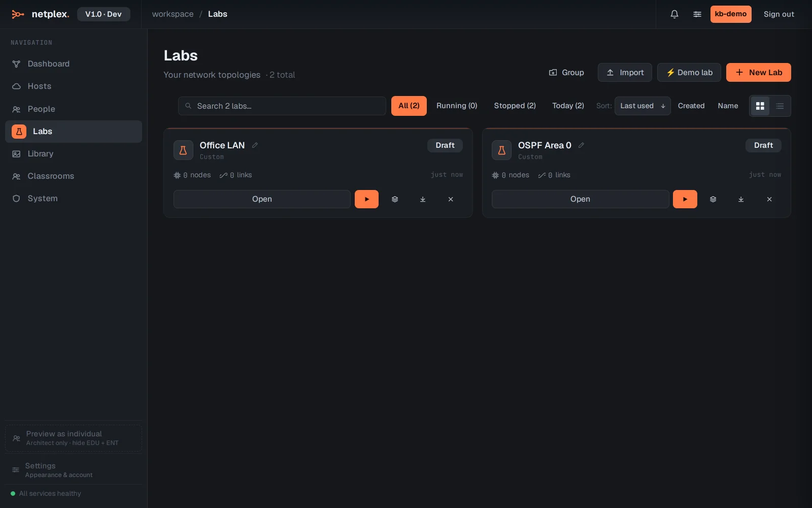The height and width of the screenshot is (508, 812).
Task: Click layers icon on Office LAN card
Action: coord(395,199)
